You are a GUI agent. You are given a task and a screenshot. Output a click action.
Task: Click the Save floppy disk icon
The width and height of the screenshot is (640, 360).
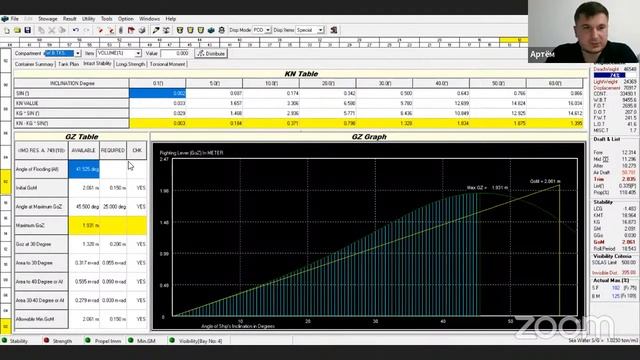click(x=27, y=30)
